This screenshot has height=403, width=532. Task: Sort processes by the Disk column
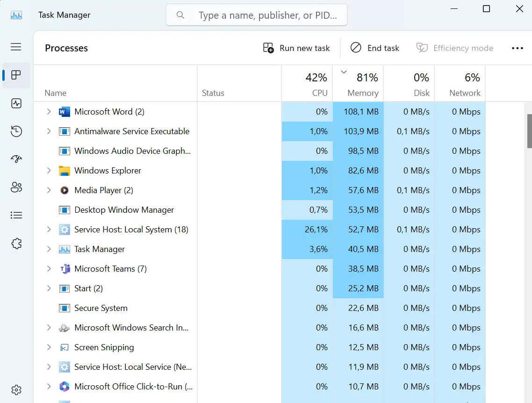point(409,83)
